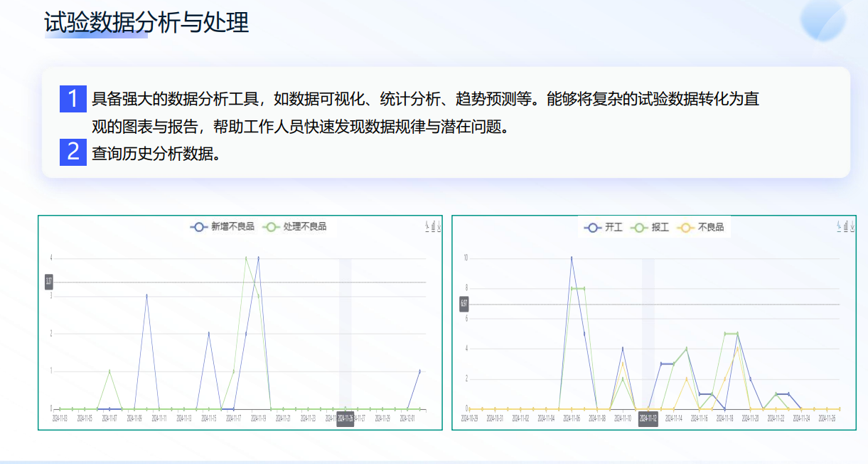
Task: Click the 6.57 axis pointer label
Action: pyautogui.click(x=464, y=304)
